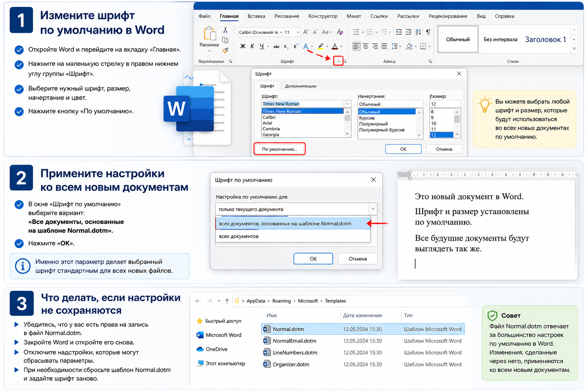Click the superscript x² icon
This screenshot has width=588, height=392.
[296, 46]
